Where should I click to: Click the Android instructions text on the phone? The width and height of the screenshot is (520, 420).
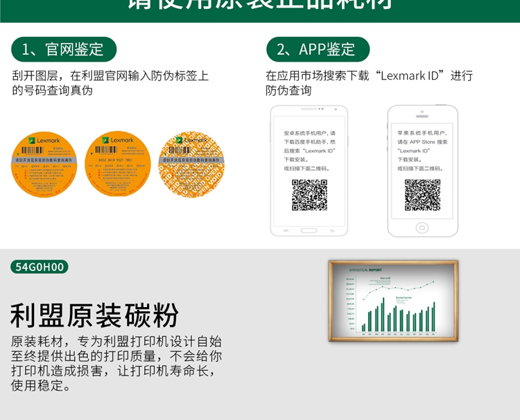[x=309, y=150]
